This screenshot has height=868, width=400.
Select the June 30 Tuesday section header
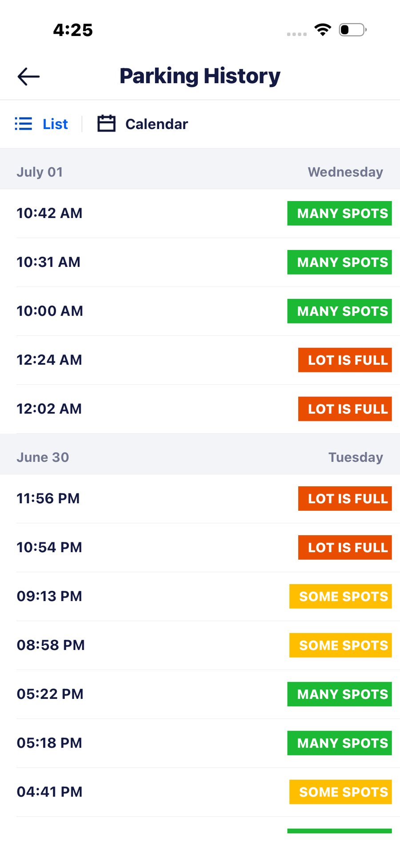tap(200, 457)
